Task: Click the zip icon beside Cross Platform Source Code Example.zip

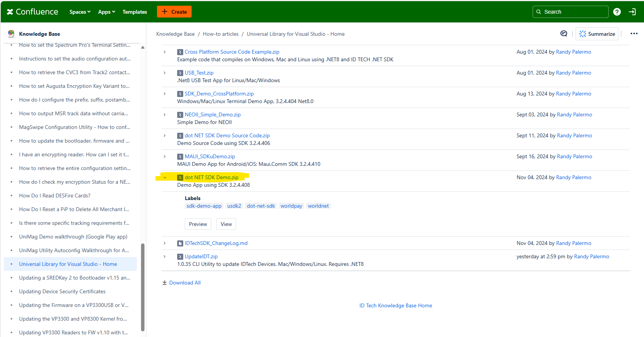Action: pos(180,52)
